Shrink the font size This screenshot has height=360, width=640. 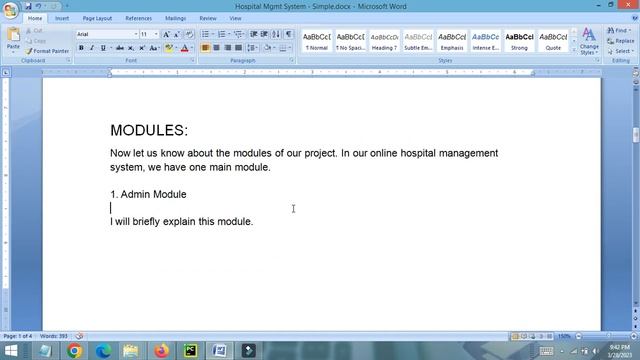point(177,34)
